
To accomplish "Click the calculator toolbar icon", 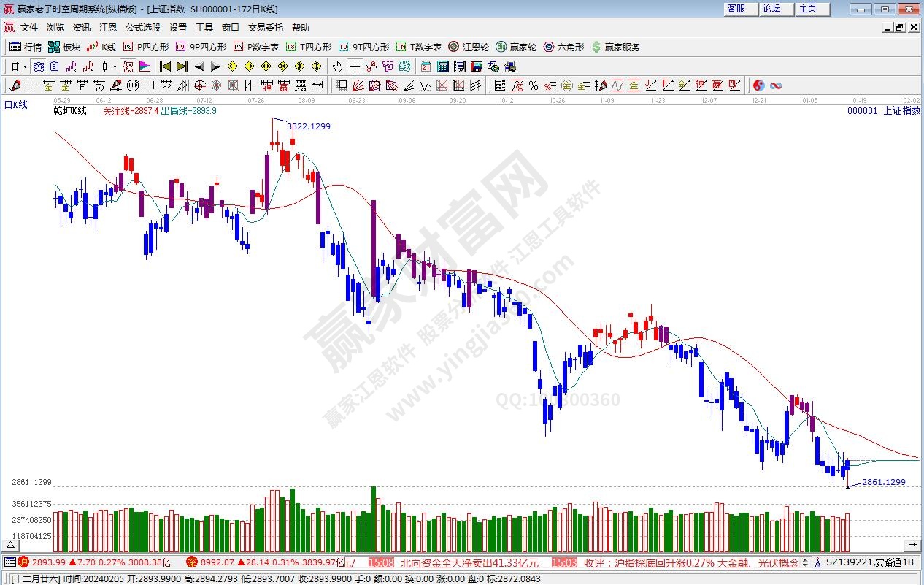I will pos(442,66).
